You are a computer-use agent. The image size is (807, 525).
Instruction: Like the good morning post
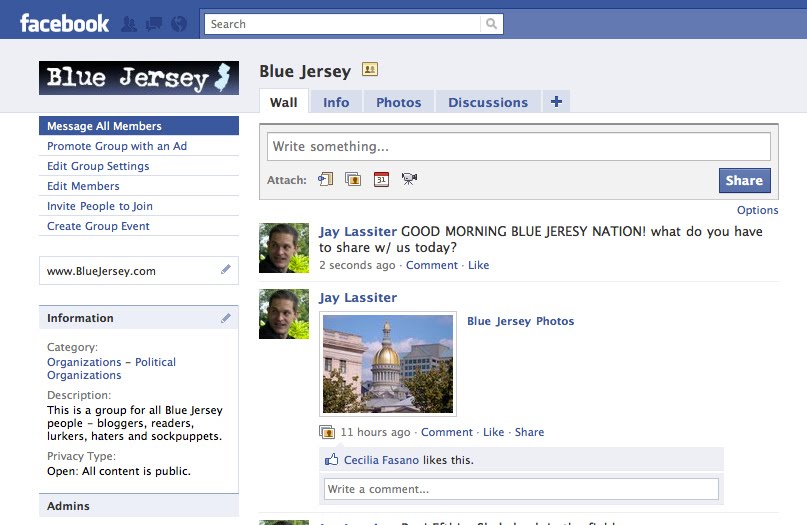point(479,265)
